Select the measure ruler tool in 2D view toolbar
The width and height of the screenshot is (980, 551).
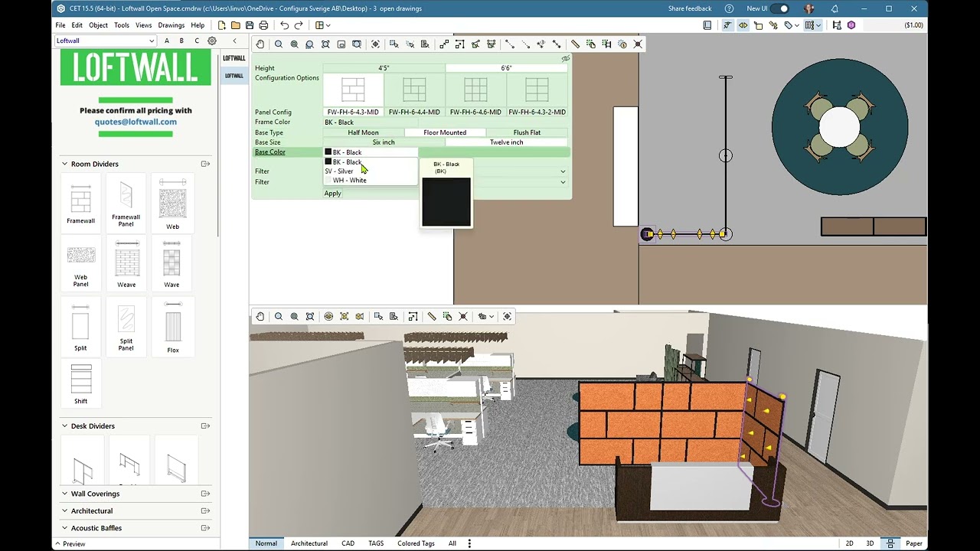[575, 44]
